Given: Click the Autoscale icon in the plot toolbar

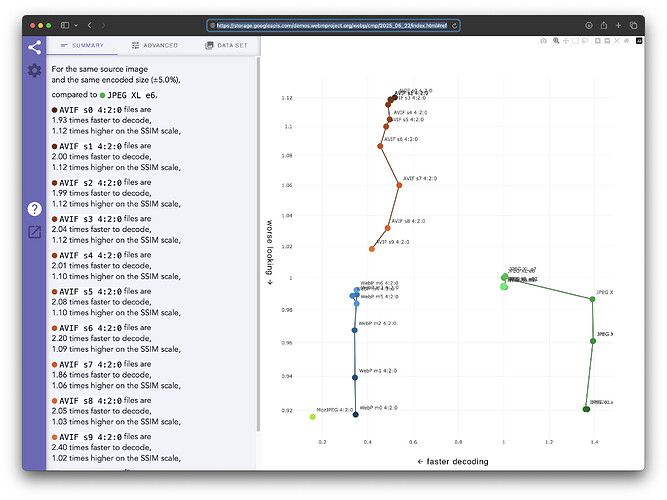Looking at the screenshot, I should (617, 41).
